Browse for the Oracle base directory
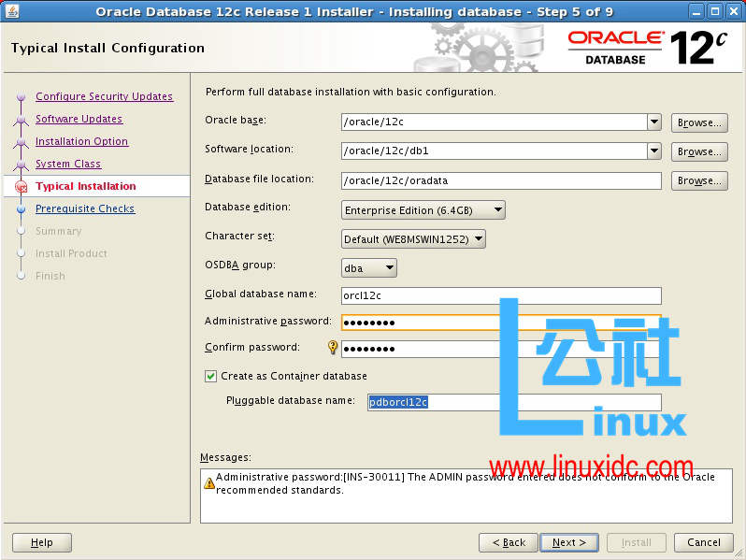746x560 pixels. click(x=699, y=122)
